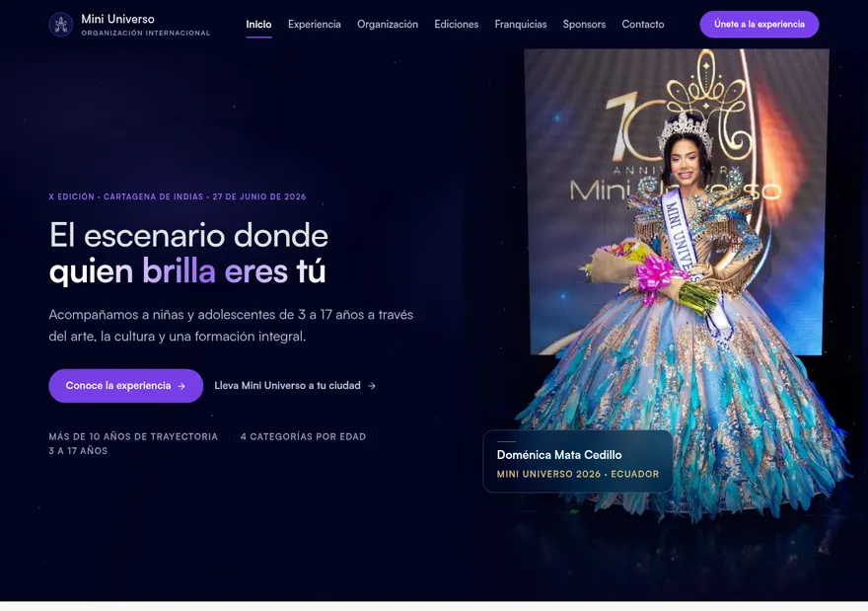Go to the Experiencia menu item

click(x=315, y=25)
